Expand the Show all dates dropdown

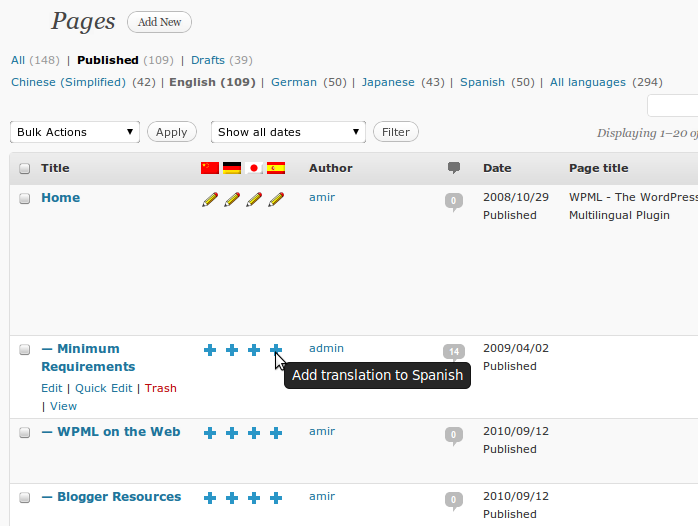[x=288, y=132]
